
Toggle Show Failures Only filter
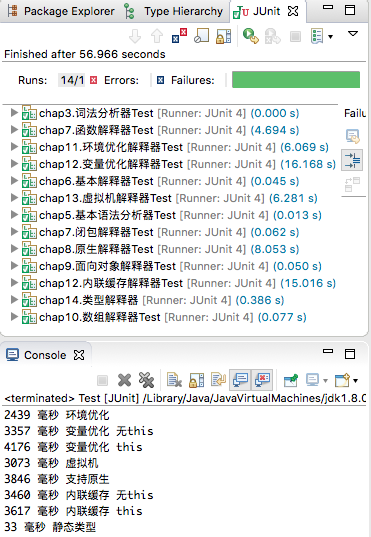click(x=179, y=36)
